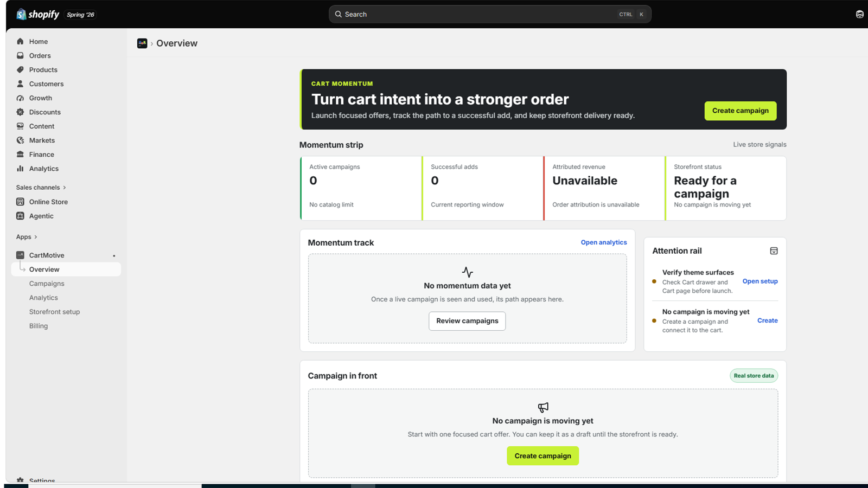Click the "Order attribution is unavailable" text
The height and width of the screenshot is (488, 868).
(596, 204)
